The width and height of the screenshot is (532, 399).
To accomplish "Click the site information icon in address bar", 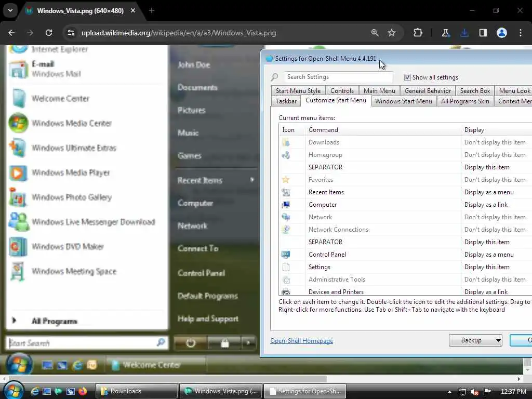I will point(71,33).
